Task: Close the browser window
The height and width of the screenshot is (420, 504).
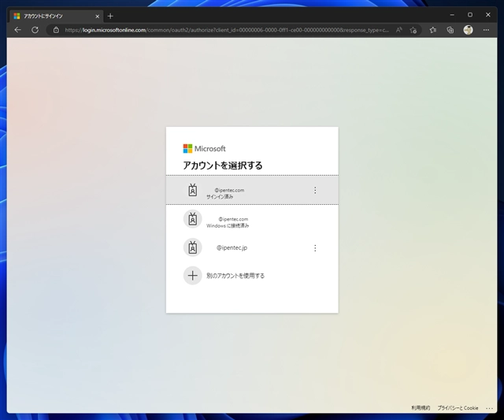Action: pos(488,15)
